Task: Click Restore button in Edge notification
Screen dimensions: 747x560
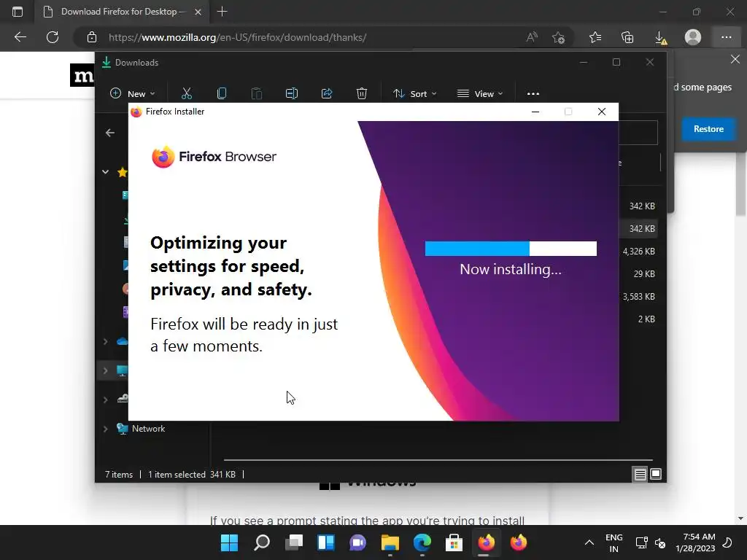Action: pos(708,129)
